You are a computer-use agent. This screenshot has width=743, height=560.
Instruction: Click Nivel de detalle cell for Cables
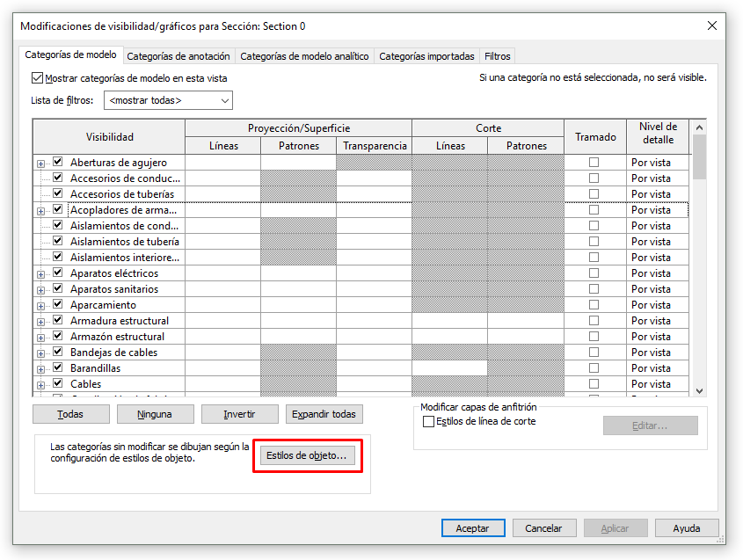tap(657, 384)
